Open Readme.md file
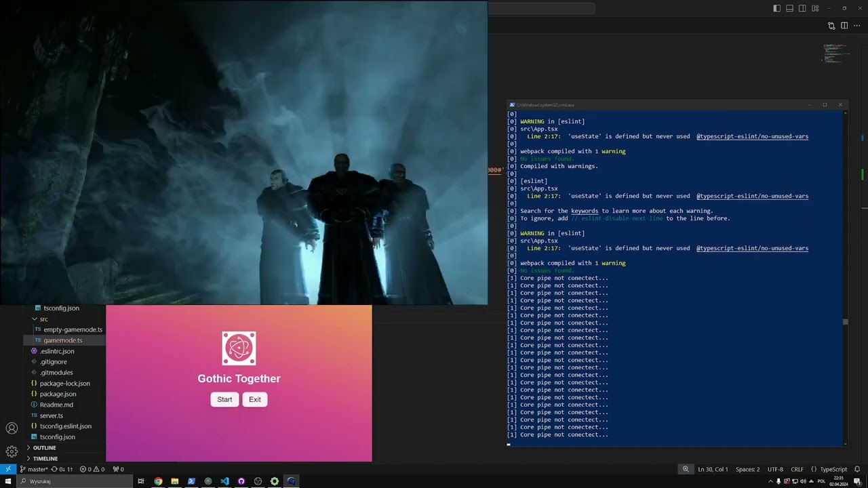 [x=56, y=405]
